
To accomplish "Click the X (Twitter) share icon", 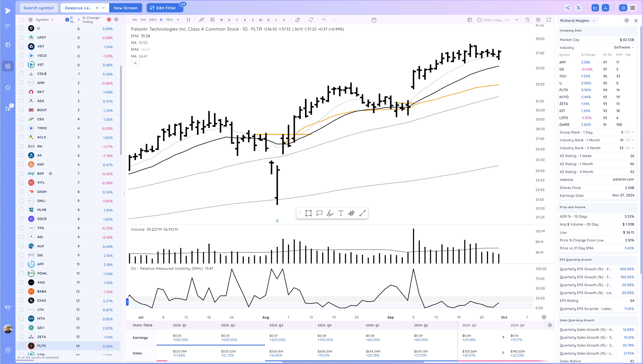I will [x=578, y=8].
